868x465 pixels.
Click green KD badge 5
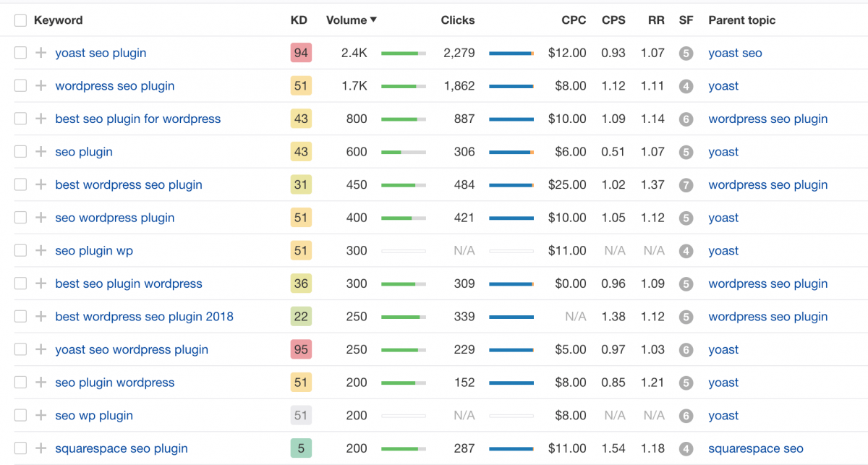point(301,448)
